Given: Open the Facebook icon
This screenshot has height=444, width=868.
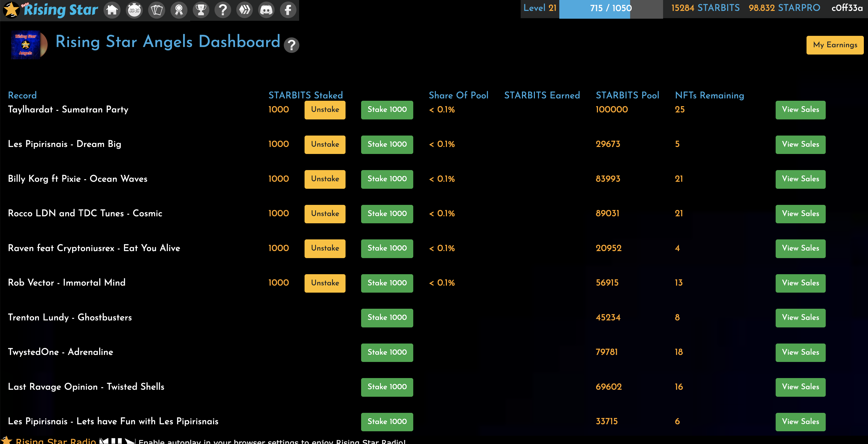Looking at the screenshot, I should click(288, 10).
